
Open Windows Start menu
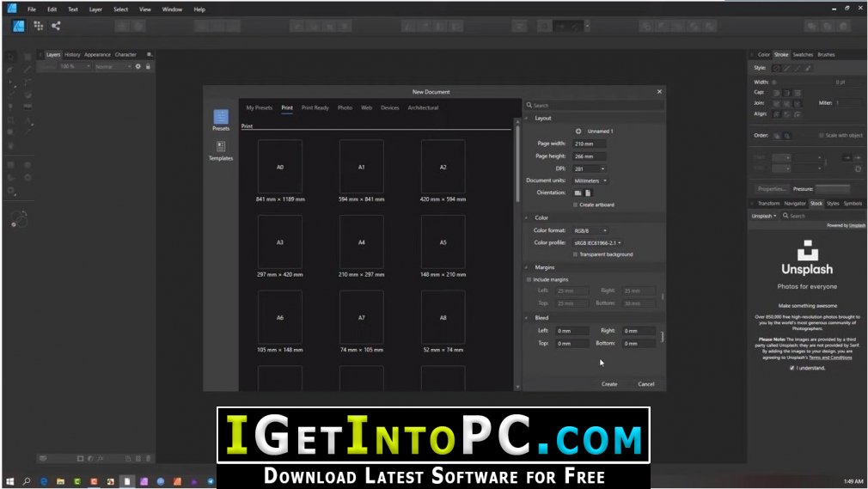(9, 481)
